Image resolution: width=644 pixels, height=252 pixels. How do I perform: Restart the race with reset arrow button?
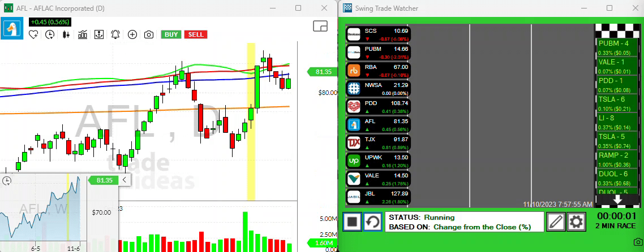(372, 221)
